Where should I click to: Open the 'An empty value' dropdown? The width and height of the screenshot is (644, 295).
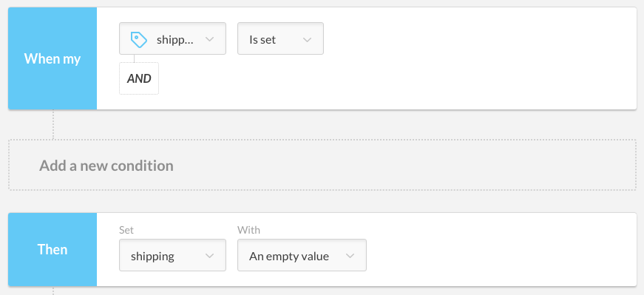click(302, 255)
